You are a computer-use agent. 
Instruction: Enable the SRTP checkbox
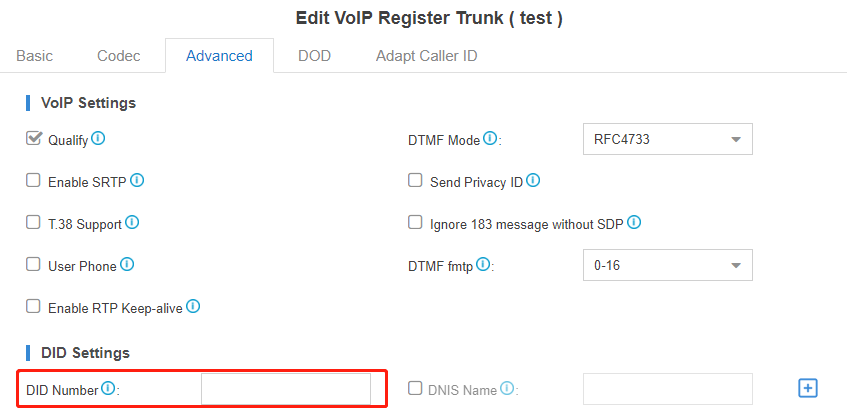coord(33,180)
